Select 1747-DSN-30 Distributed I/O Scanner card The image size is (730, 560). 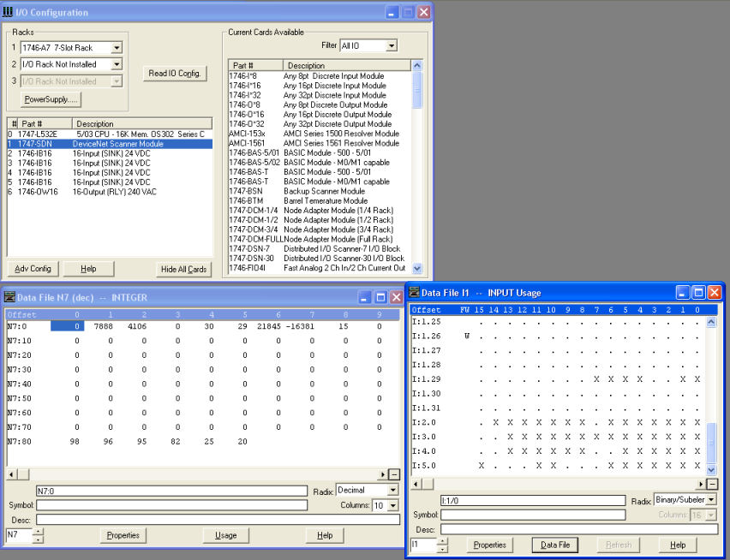[320, 258]
